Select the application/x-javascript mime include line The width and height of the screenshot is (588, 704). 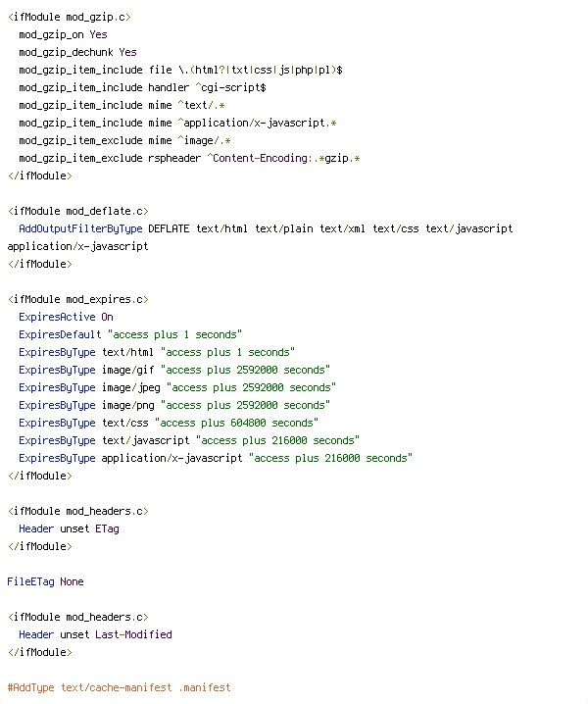click(x=177, y=123)
